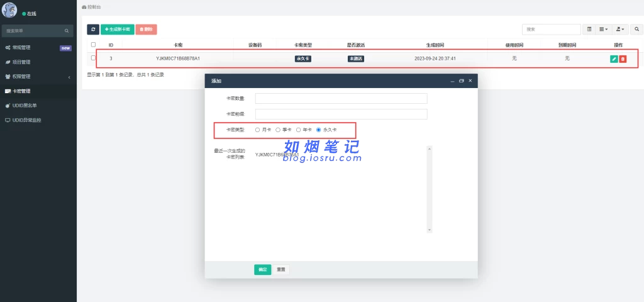Click the 卡密数量 input field in dialog

point(341,99)
